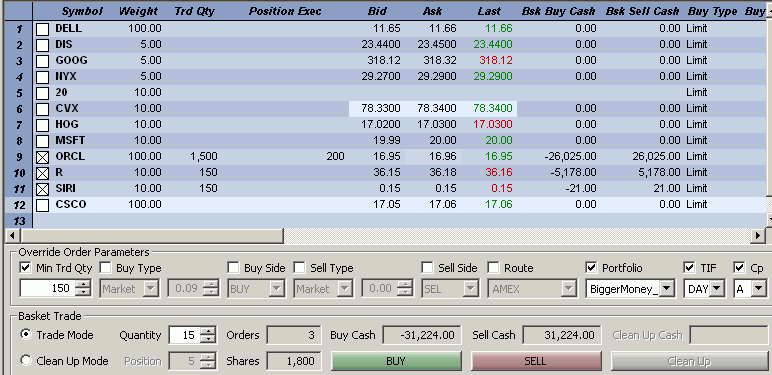Click the Quantity spinner arrows
Image resolution: width=772 pixels, height=375 pixels.
tap(208, 335)
